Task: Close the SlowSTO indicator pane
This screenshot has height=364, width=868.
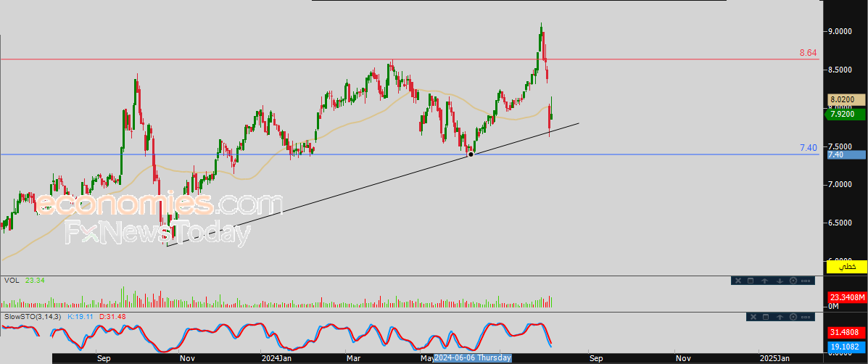Action: (x=753, y=316)
